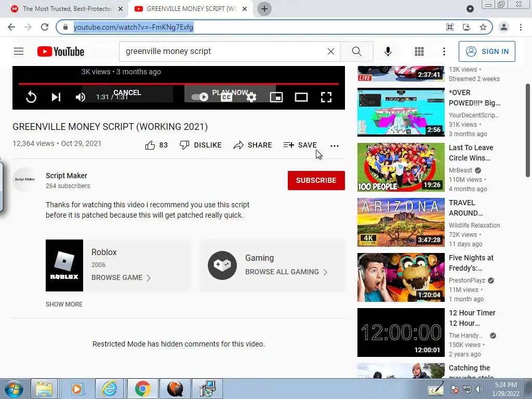This screenshot has height=399, width=532.
Task: Open Five Nights at Freddy's thumbnail
Action: pyautogui.click(x=401, y=277)
